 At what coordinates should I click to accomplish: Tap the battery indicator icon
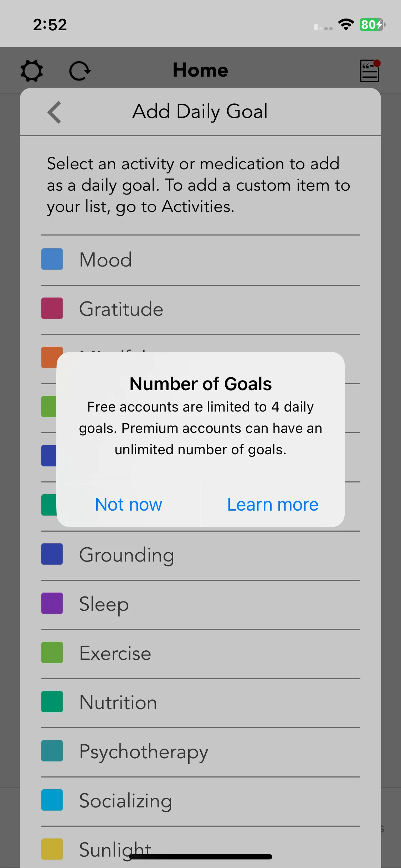[x=372, y=25]
